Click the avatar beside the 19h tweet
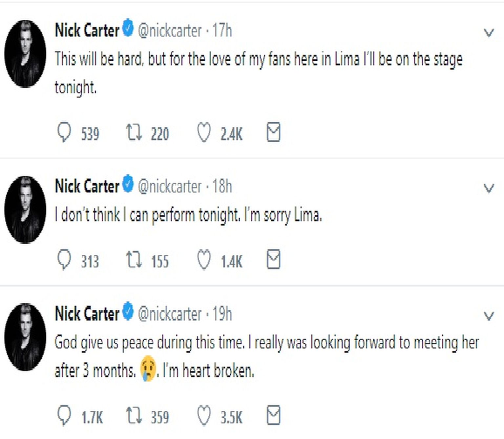 pyautogui.click(x=25, y=337)
